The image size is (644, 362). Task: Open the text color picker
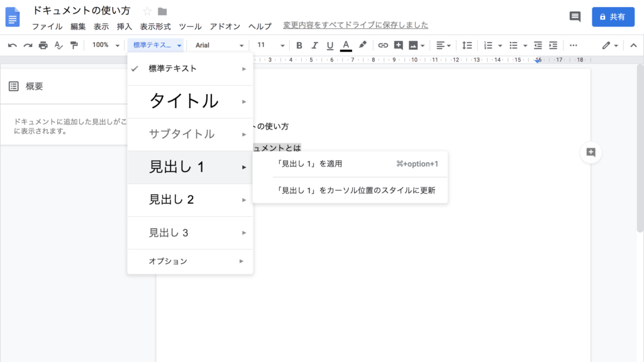(346, 45)
